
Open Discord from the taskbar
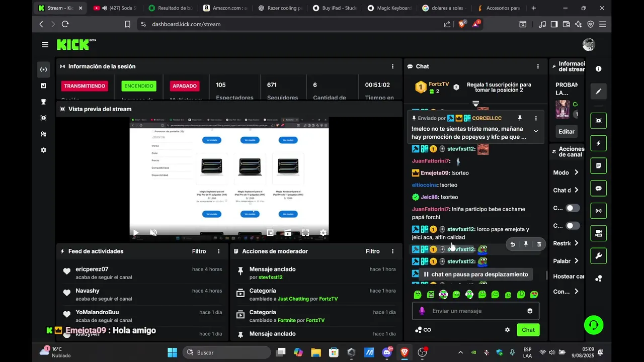(387, 352)
